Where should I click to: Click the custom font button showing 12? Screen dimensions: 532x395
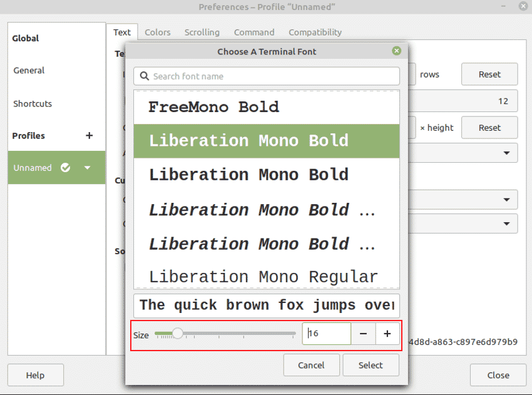tap(463, 101)
